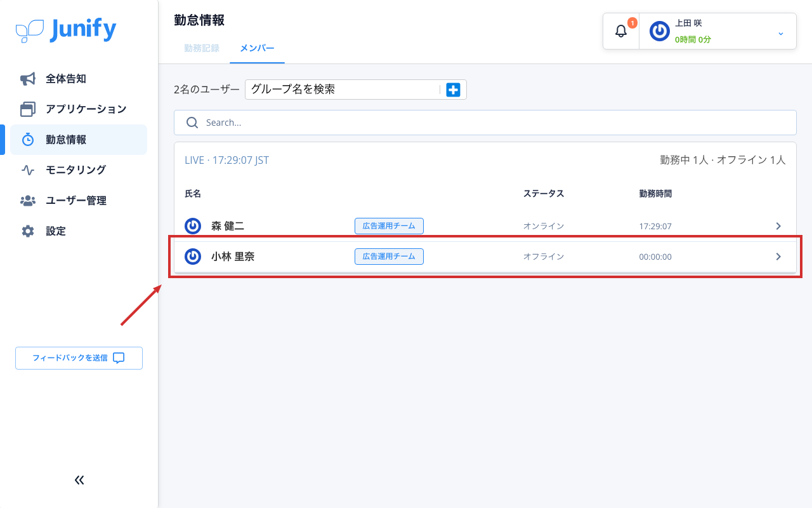Screen dimensions: 812x508
Task: Expand 森 健二 row chevron
Action: pos(778,226)
